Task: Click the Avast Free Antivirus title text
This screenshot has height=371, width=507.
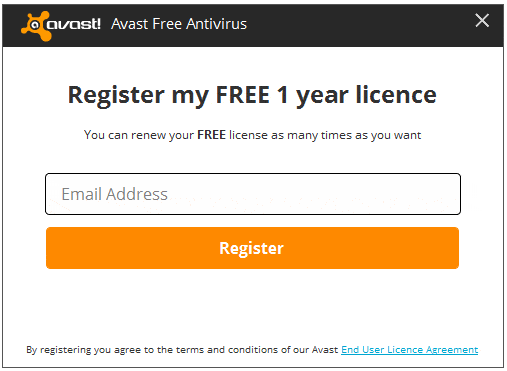Action: point(179,24)
